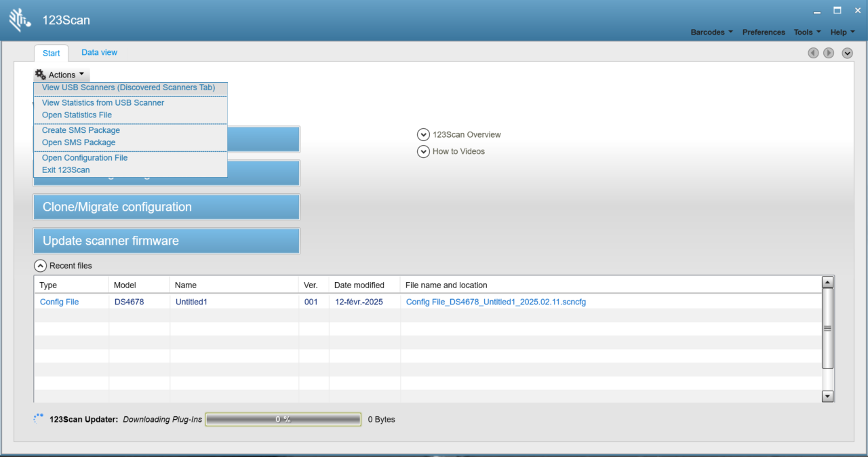Click the back navigation arrow icon
This screenshot has width=868, height=457.
click(813, 53)
